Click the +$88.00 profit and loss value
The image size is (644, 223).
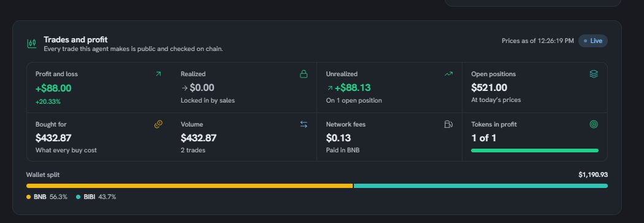pos(53,88)
